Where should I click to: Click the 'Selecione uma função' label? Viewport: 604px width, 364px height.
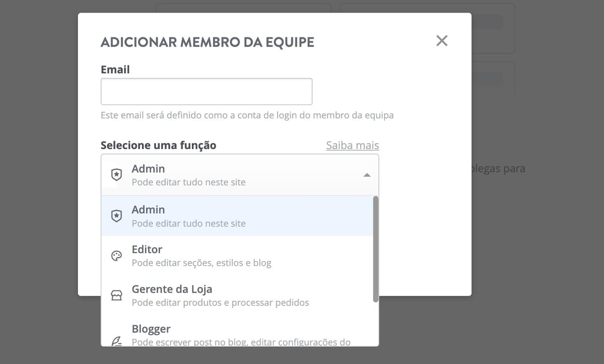pyautogui.click(x=158, y=145)
